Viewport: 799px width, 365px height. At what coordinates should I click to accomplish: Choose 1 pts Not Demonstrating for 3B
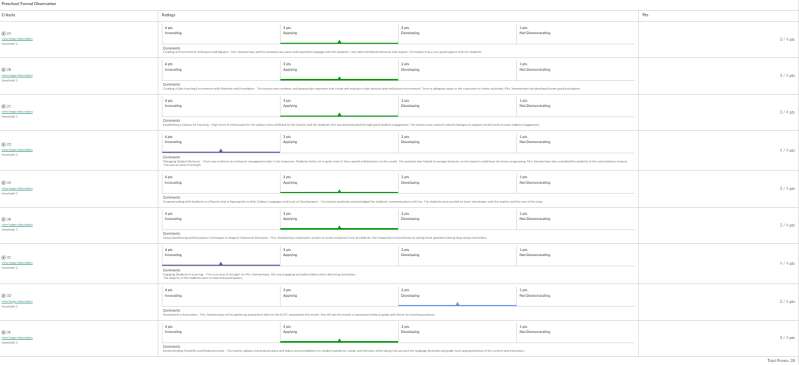pos(576,220)
